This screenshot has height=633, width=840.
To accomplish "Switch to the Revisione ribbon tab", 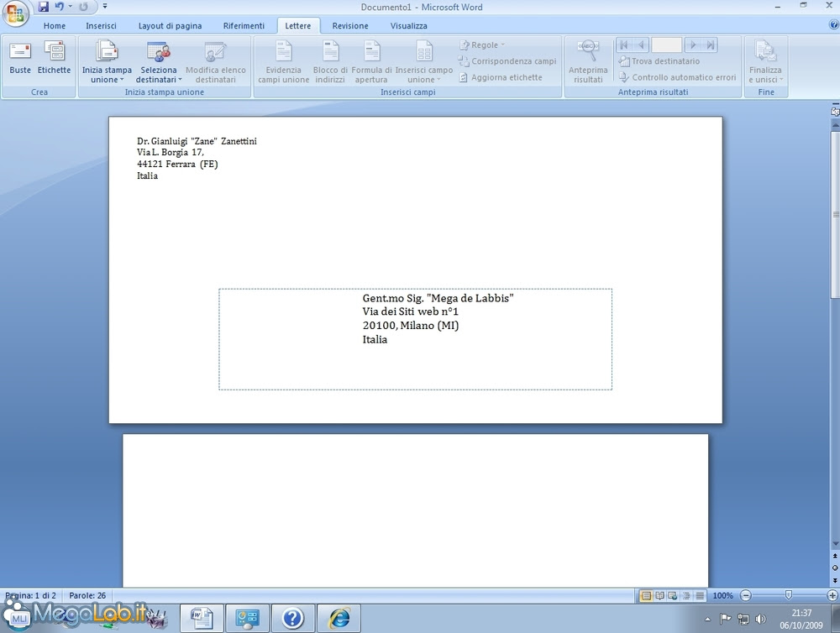I will (349, 25).
